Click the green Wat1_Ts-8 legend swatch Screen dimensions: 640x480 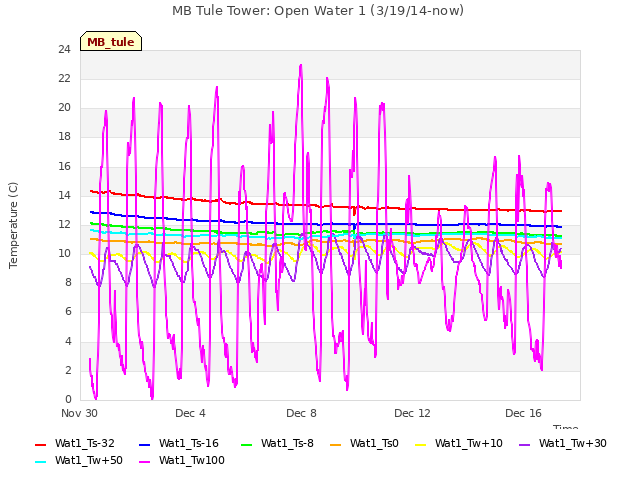(247, 444)
